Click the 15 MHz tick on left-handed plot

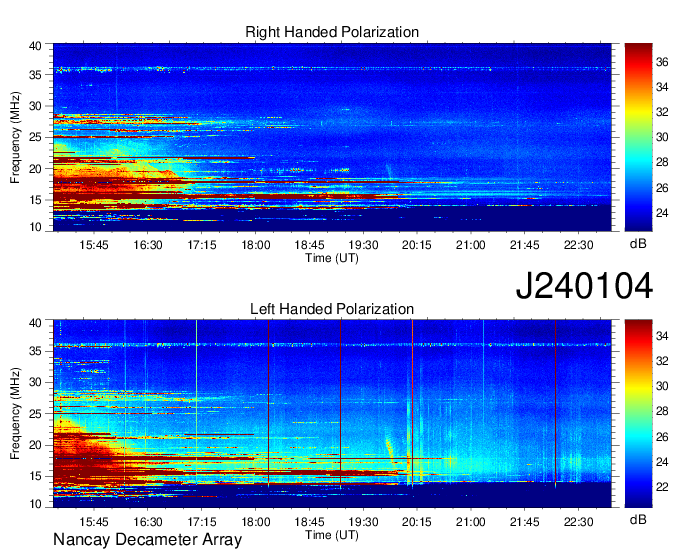coord(35,477)
